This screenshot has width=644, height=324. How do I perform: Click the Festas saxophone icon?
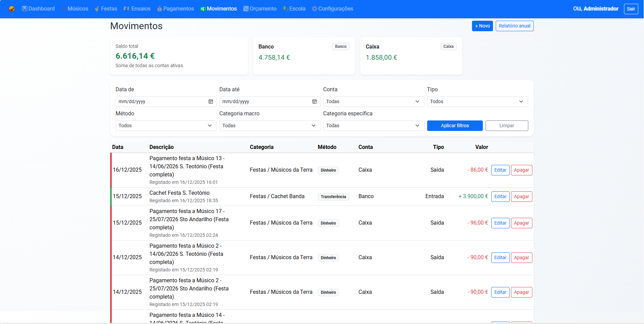tap(97, 9)
